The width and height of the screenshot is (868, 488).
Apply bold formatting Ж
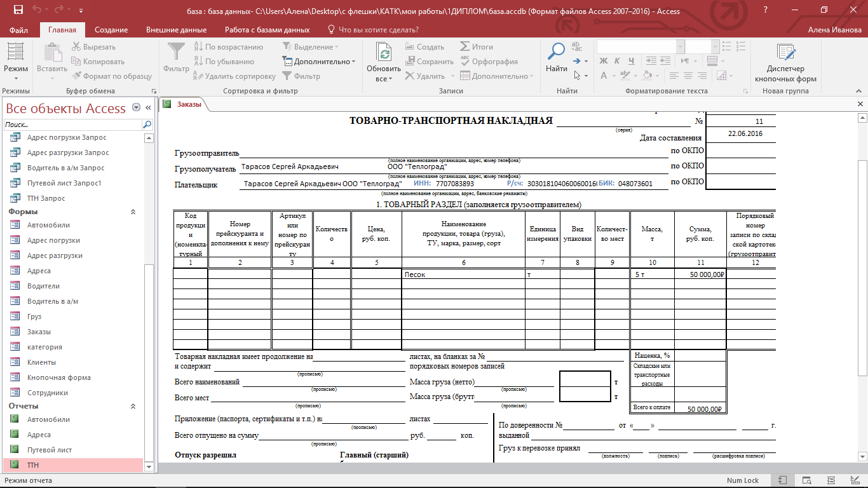tap(604, 61)
